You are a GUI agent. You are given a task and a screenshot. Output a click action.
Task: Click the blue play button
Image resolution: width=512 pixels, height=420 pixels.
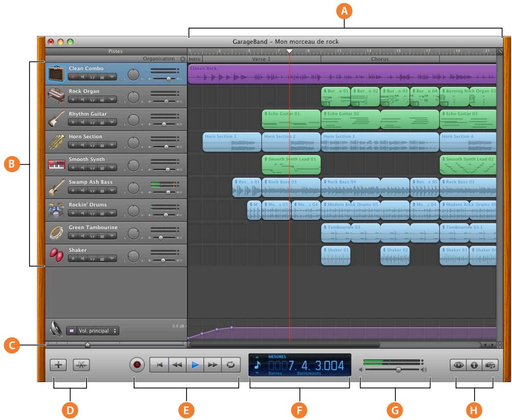195,365
